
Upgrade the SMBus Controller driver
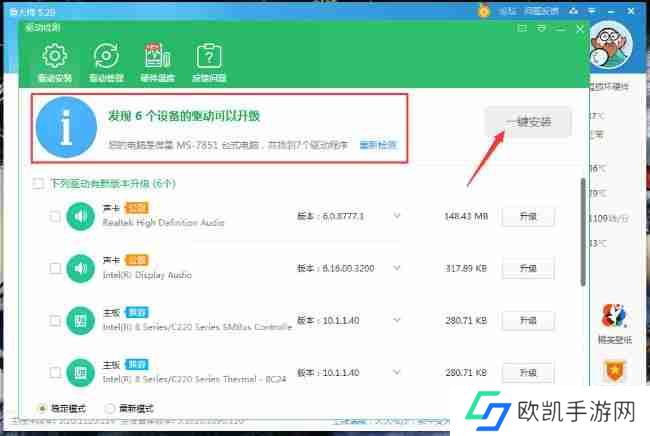(x=528, y=320)
